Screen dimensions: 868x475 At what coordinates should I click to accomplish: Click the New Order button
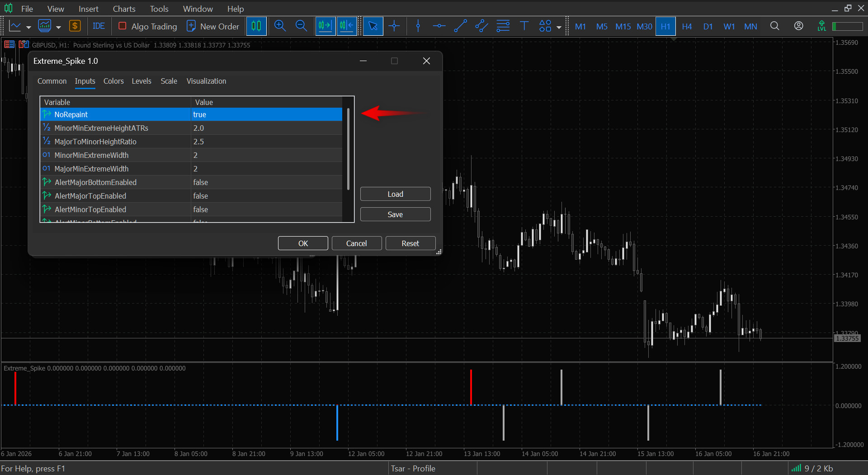click(x=213, y=26)
